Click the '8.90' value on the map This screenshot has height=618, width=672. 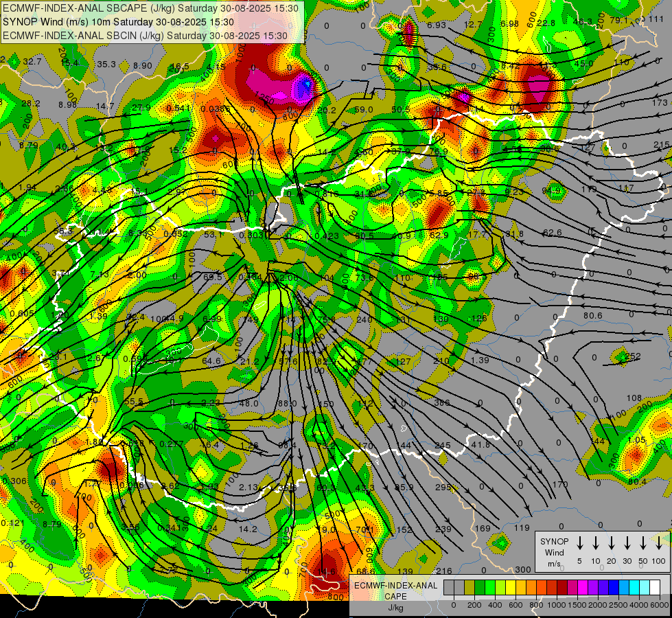pos(143,66)
